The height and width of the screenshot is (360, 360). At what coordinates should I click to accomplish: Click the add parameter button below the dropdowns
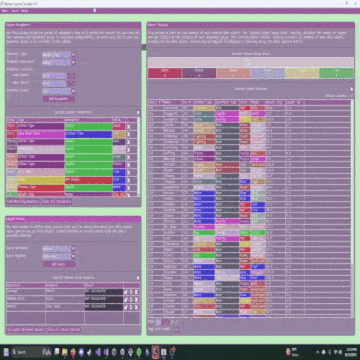coord(59,99)
